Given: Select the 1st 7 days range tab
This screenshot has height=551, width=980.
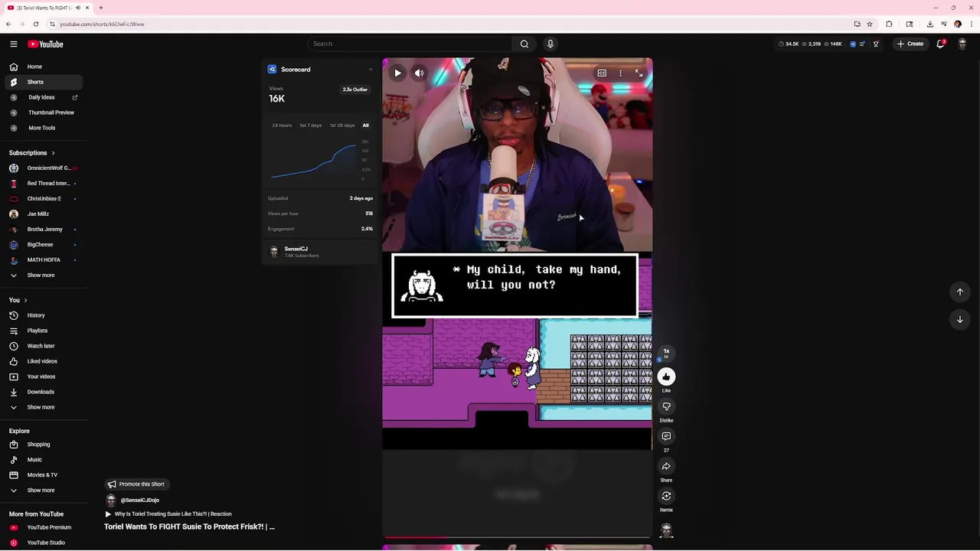Looking at the screenshot, I should click(310, 126).
